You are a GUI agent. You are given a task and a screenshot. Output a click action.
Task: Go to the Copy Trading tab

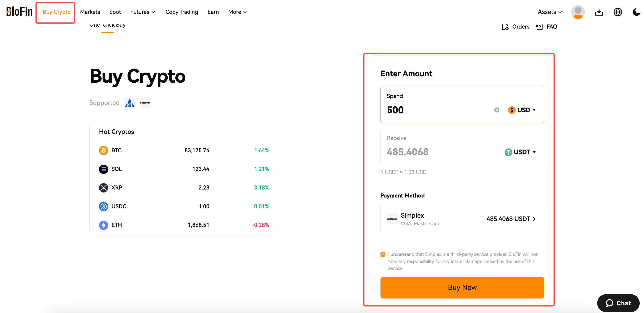(181, 12)
